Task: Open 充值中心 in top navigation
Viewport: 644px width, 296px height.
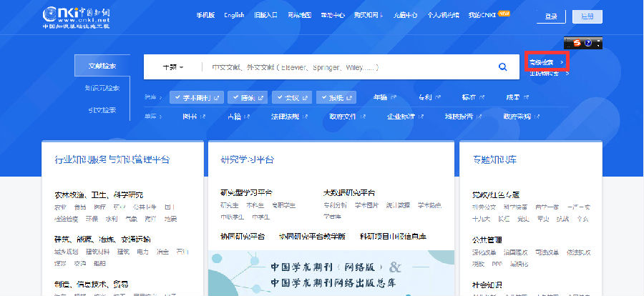Action: (x=406, y=15)
